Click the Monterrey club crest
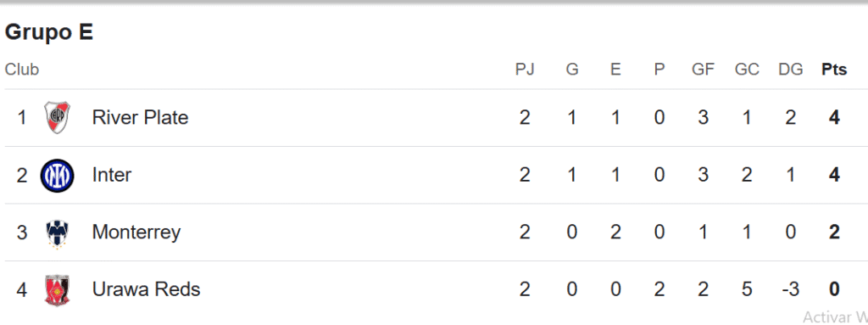The width and height of the screenshot is (868, 325). (57, 233)
